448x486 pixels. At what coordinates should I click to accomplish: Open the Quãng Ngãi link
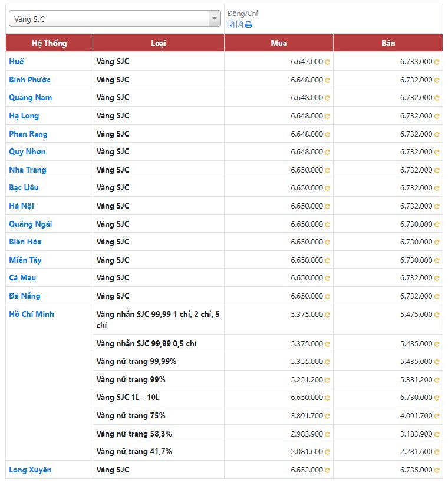(31, 224)
